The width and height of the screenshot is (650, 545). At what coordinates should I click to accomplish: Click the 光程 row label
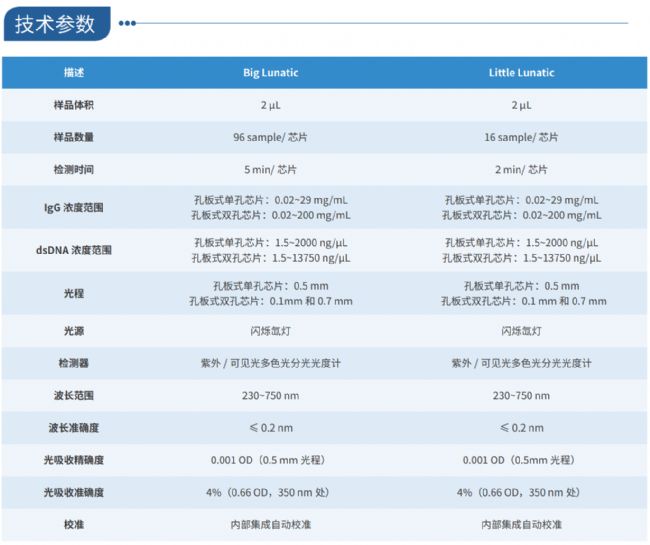click(74, 293)
